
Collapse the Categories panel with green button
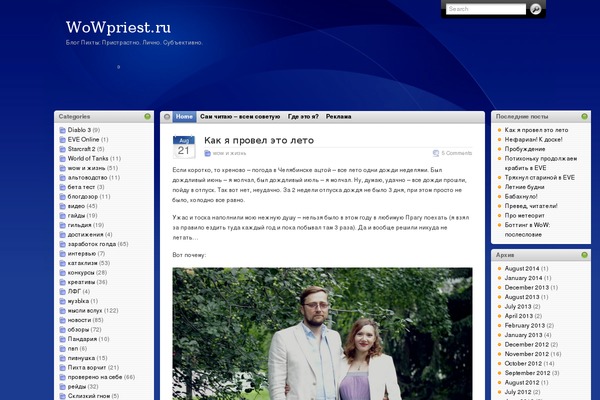pos(147,116)
